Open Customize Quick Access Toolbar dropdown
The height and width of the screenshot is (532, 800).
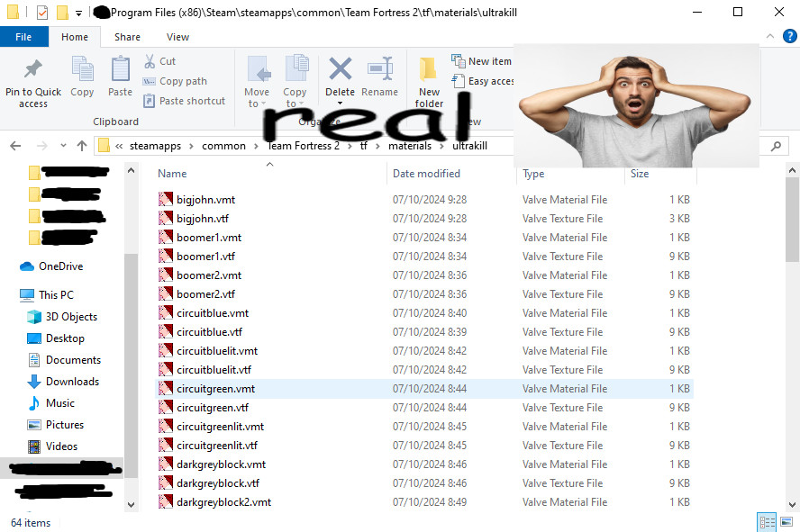77,12
